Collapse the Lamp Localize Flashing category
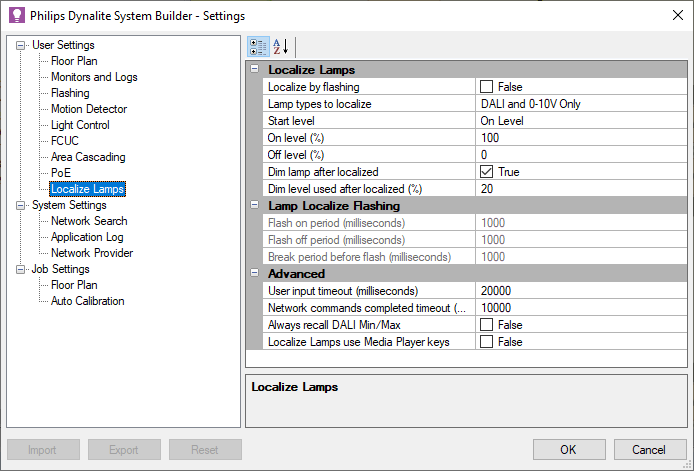Screen dimensions: 694x471 click(x=254, y=205)
